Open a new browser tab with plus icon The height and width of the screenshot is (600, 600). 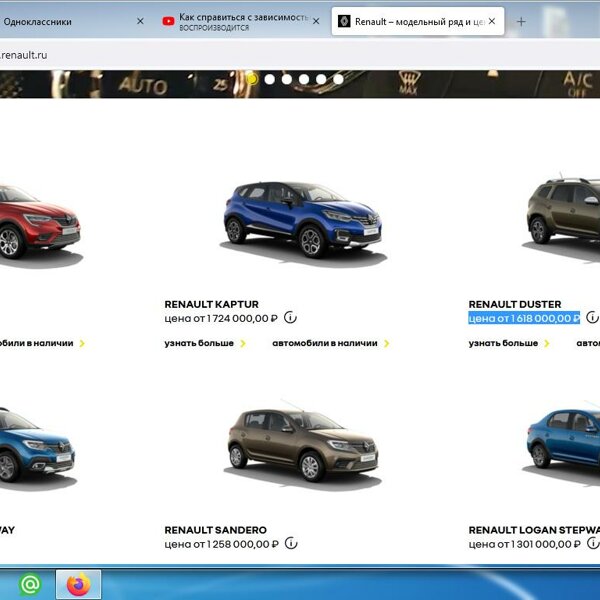[x=521, y=22]
